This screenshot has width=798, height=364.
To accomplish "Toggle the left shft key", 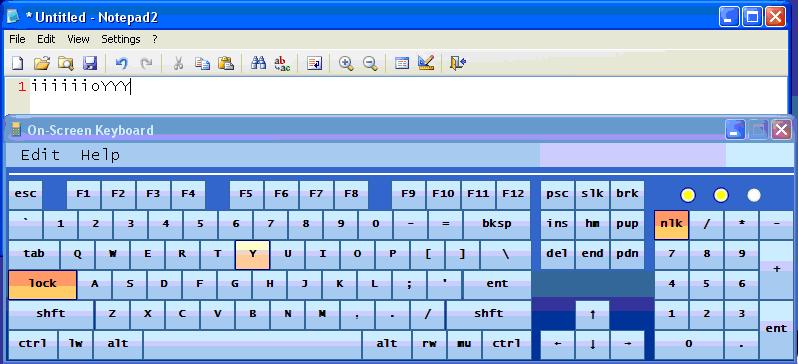I will click(51, 315).
